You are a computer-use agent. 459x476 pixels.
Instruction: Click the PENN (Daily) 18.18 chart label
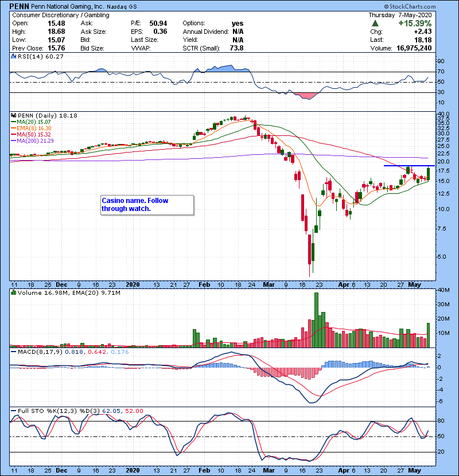(48, 115)
